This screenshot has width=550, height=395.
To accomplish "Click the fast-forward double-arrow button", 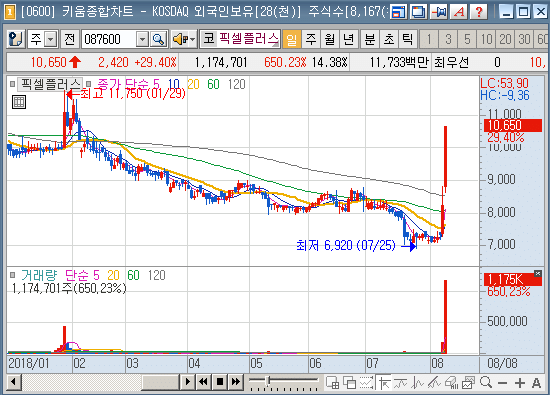I will 236,381.
